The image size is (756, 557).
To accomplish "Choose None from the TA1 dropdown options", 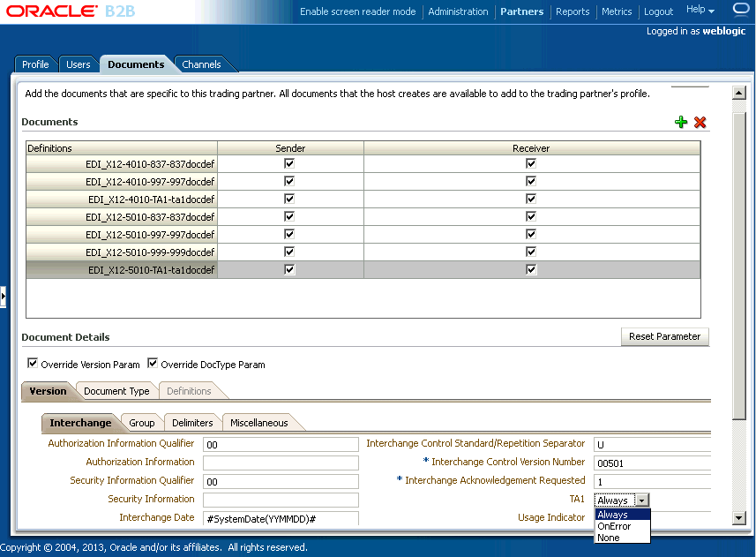I will click(609, 538).
